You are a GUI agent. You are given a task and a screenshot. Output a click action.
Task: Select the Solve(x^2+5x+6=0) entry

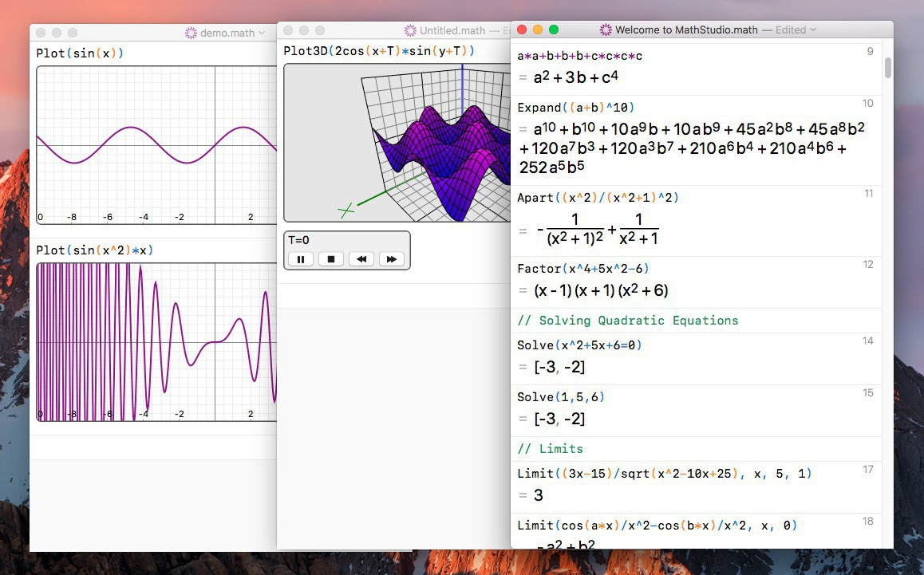click(x=578, y=345)
